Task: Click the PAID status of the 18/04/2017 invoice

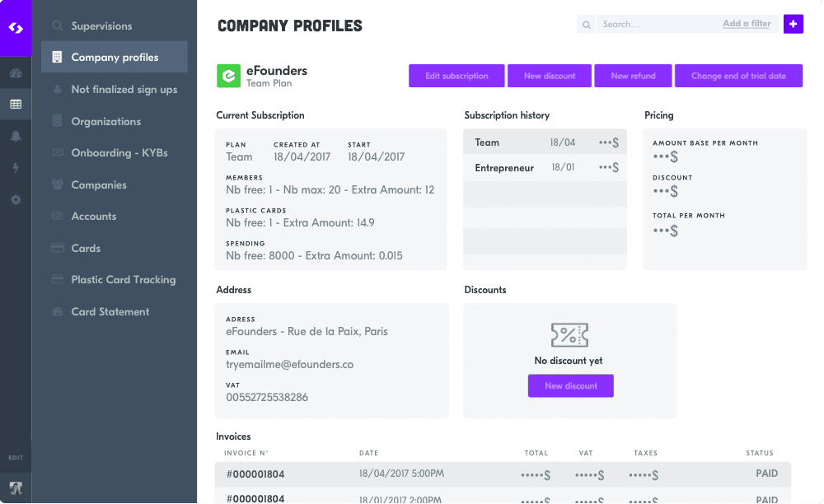Action: [x=766, y=474]
